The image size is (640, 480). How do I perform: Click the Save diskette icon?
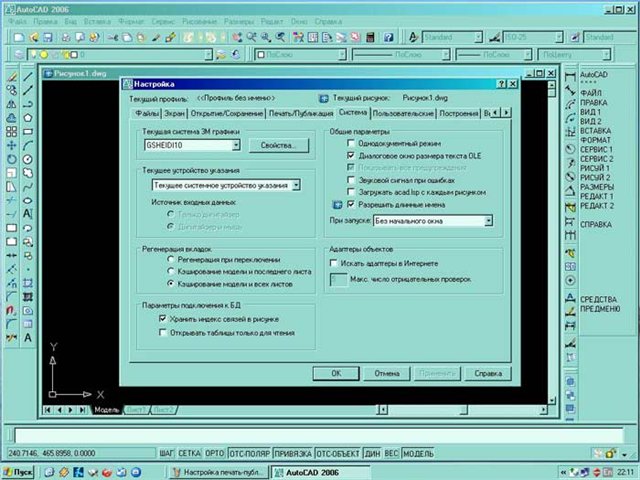[x=48, y=38]
